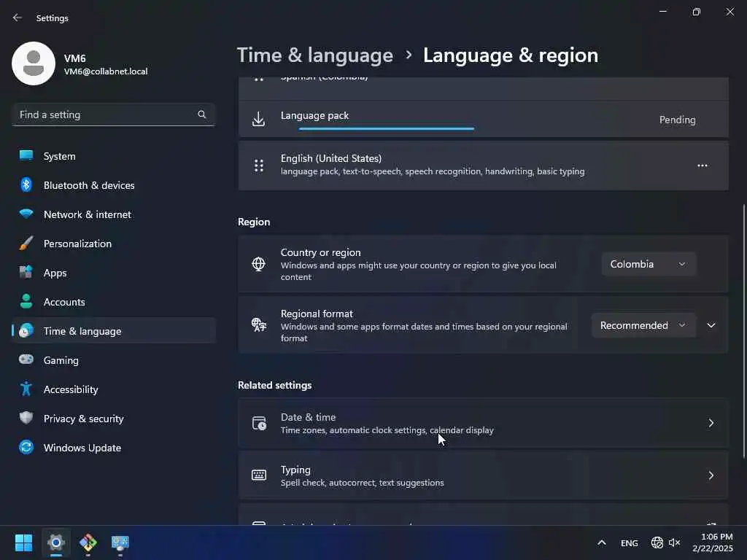Select the Apps category
747x560 pixels.
[114, 273]
